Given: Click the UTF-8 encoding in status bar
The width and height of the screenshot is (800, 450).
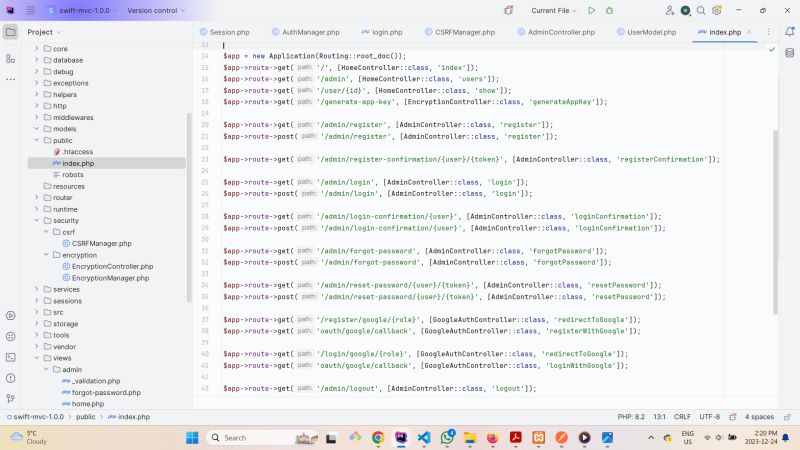Looking at the screenshot, I should tap(709, 416).
